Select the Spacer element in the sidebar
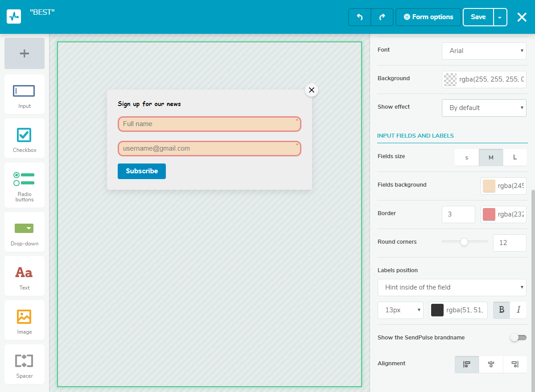This screenshot has height=392, width=535. (x=24, y=364)
